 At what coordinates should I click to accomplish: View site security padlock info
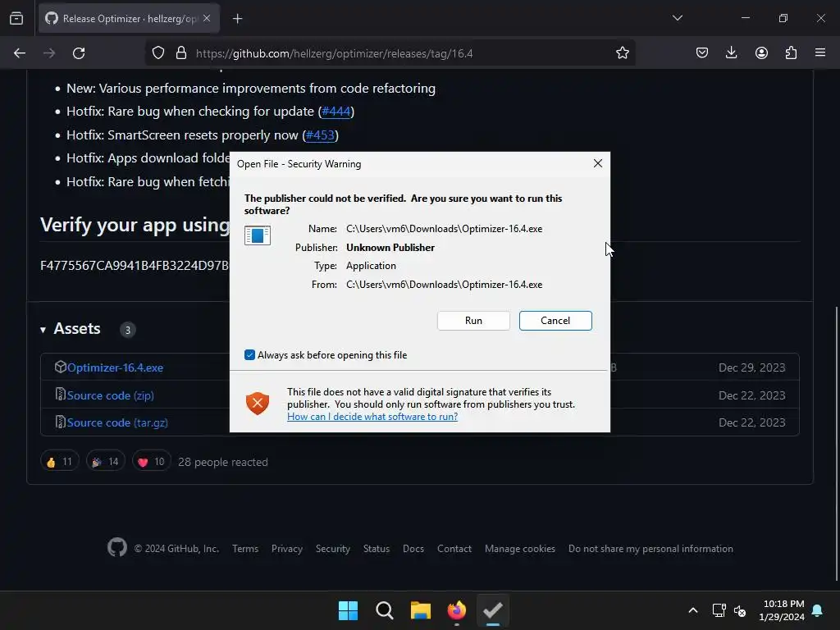pos(181,53)
